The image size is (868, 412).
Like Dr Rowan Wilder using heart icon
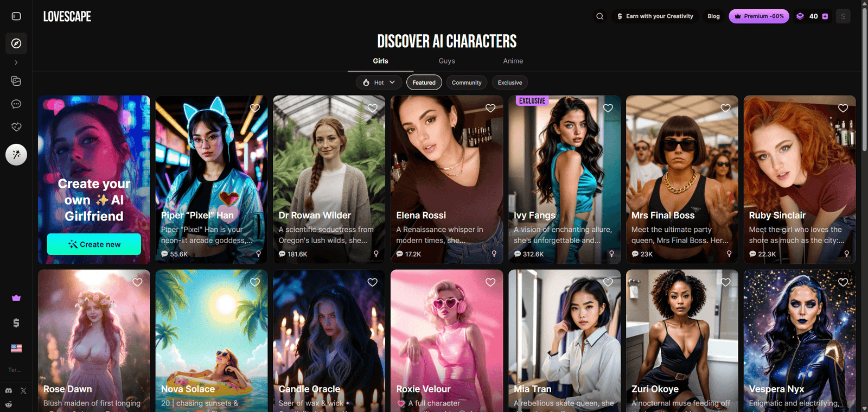tap(373, 108)
